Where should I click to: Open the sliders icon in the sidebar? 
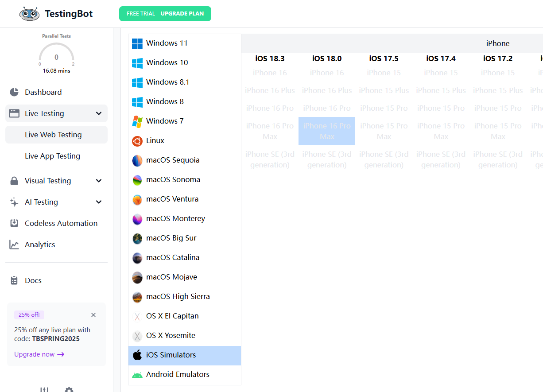pos(44,389)
